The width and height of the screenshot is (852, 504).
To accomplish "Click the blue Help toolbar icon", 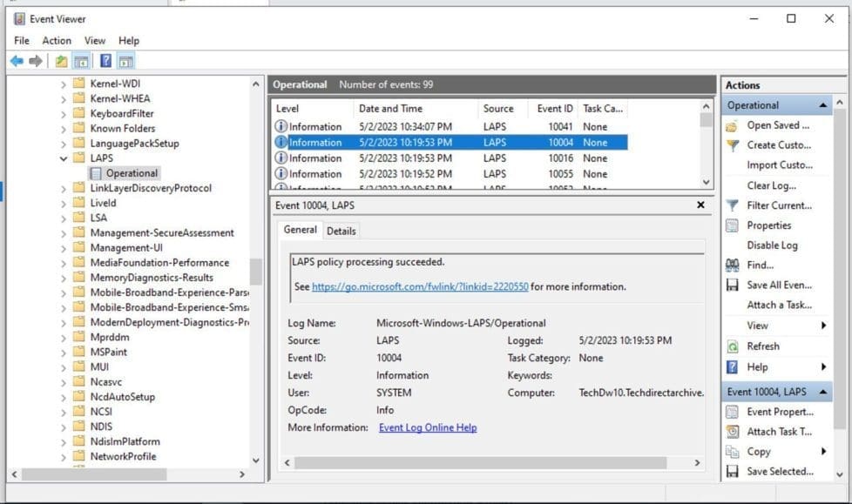I will pos(105,61).
